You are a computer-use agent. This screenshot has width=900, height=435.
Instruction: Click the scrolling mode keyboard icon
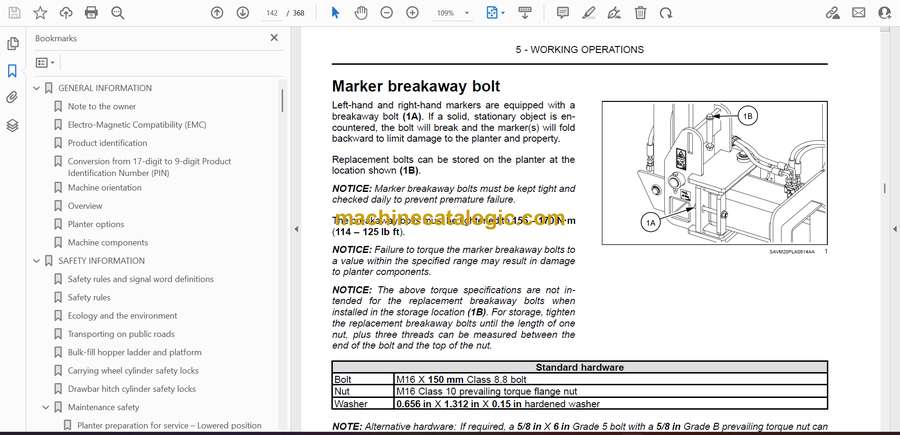point(525,13)
